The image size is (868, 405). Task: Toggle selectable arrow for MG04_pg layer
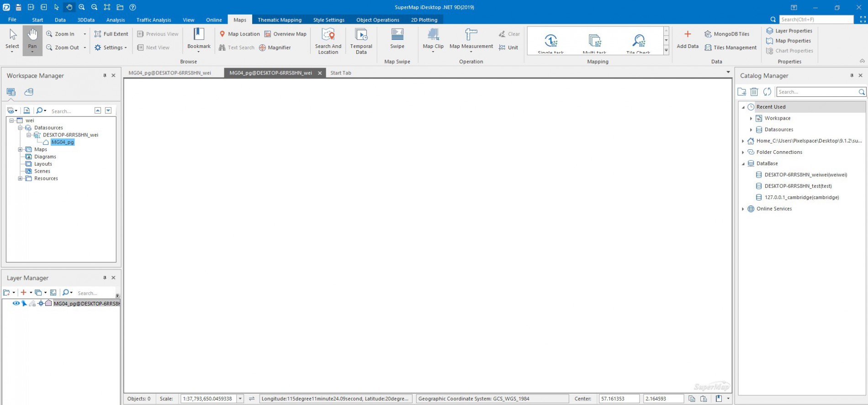point(24,303)
